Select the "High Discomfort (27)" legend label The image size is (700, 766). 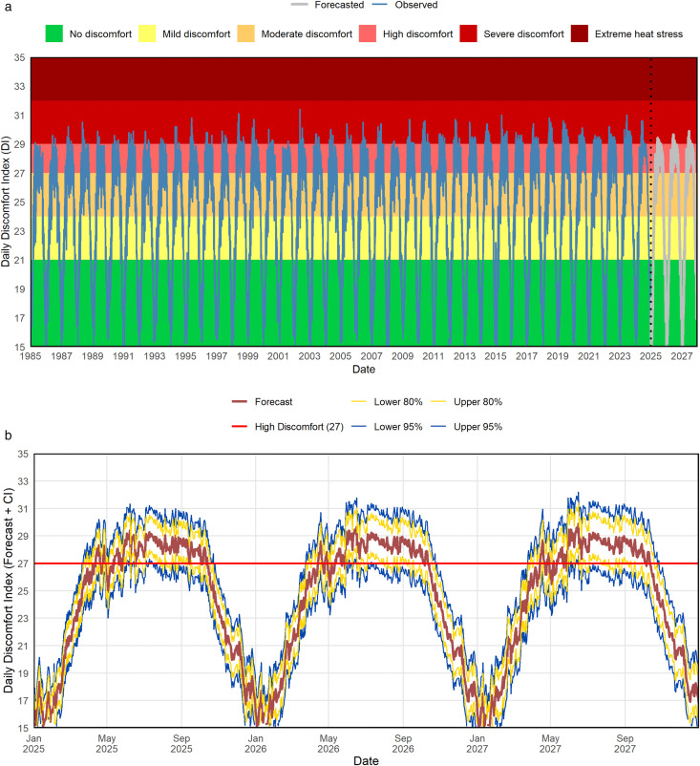(x=299, y=427)
